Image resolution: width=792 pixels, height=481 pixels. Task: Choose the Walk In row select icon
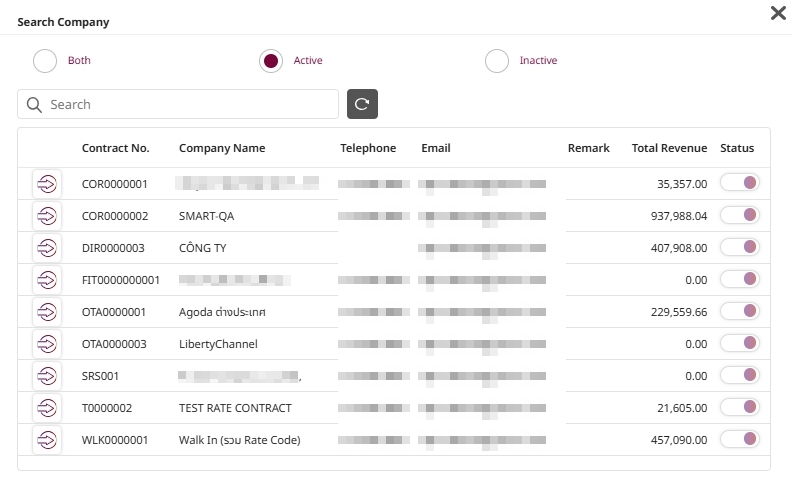[x=46, y=440]
